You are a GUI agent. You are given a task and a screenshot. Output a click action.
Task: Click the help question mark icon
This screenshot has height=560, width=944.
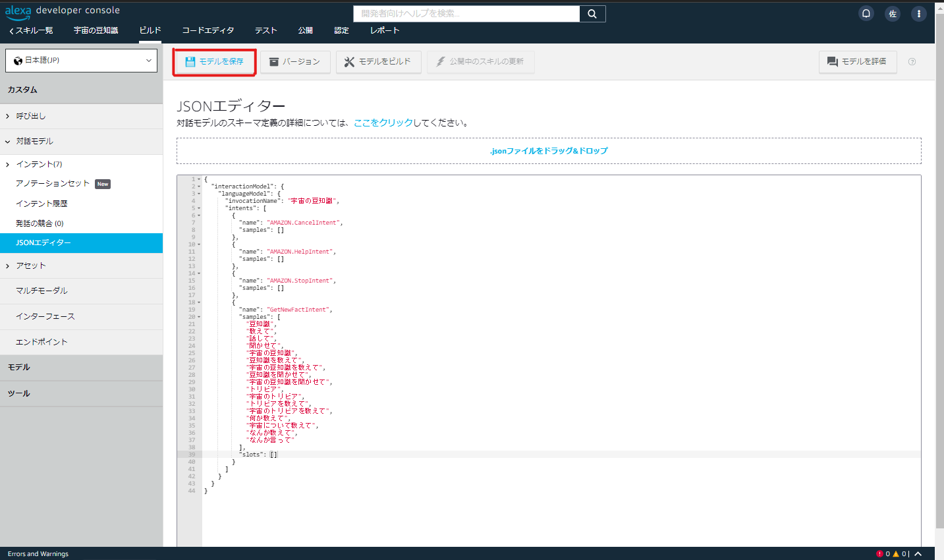point(912,62)
